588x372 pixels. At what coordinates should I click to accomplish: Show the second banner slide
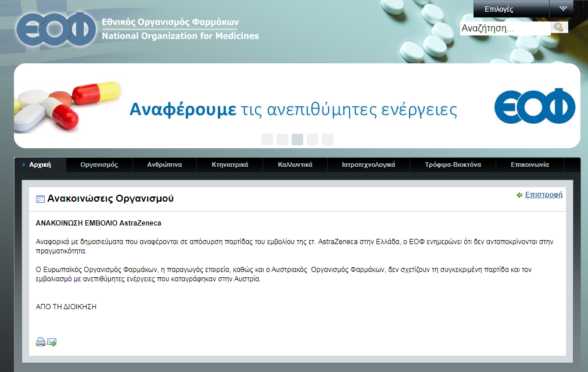coord(282,139)
